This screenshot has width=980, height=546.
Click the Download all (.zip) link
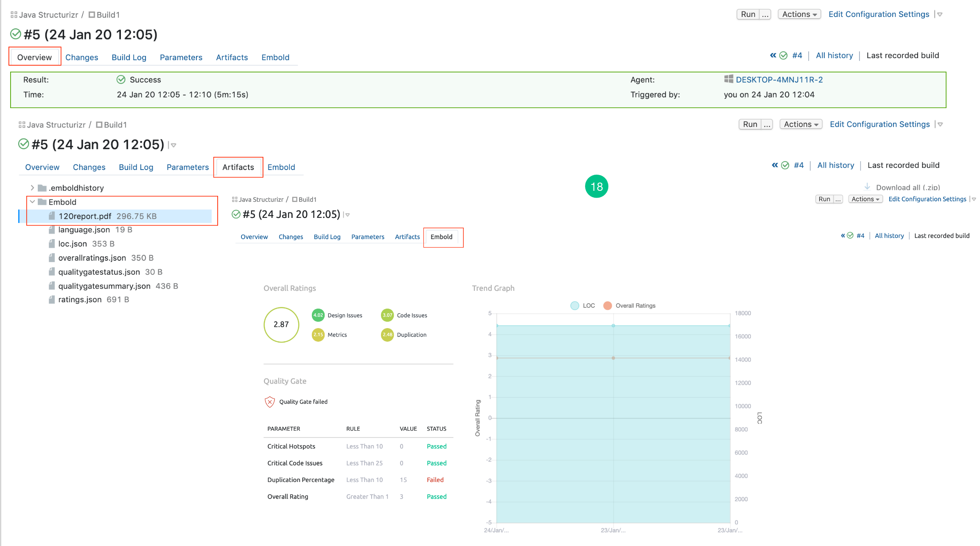(908, 187)
